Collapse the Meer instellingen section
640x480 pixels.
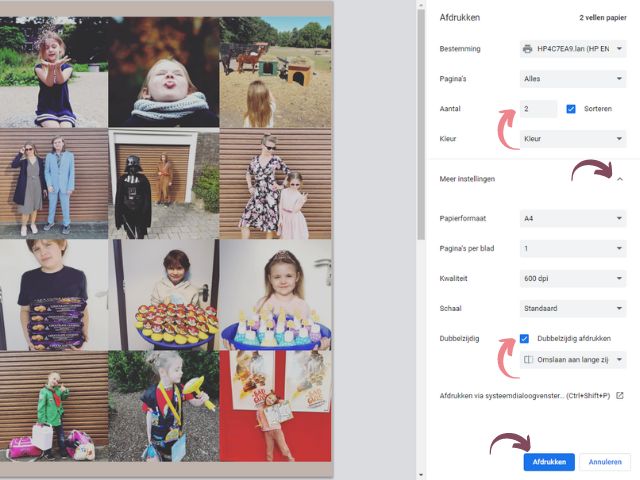click(x=619, y=179)
